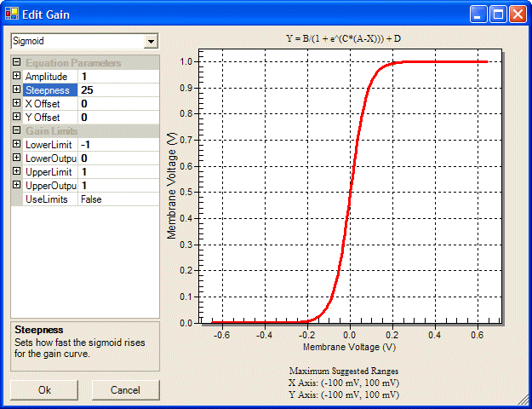Click the dialog's corner size grip

[x=523, y=400]
